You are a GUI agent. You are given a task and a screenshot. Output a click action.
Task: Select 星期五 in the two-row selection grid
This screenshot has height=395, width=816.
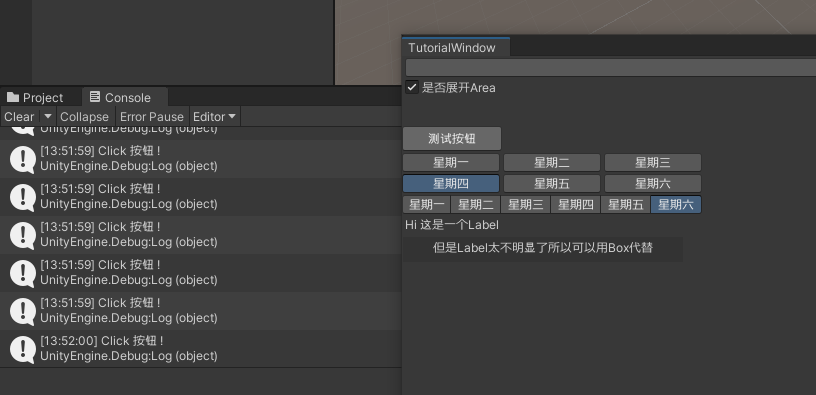tap(552, 183)
